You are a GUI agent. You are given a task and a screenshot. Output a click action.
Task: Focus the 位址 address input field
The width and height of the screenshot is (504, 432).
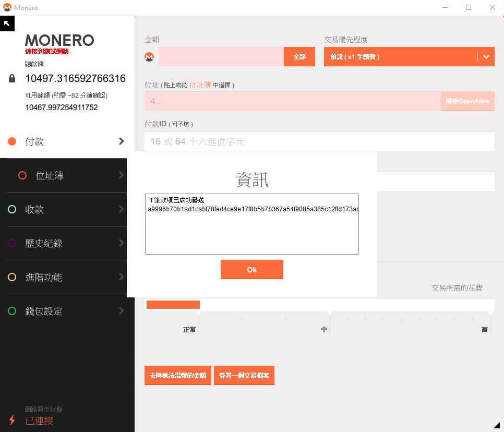tap(293, 101)
